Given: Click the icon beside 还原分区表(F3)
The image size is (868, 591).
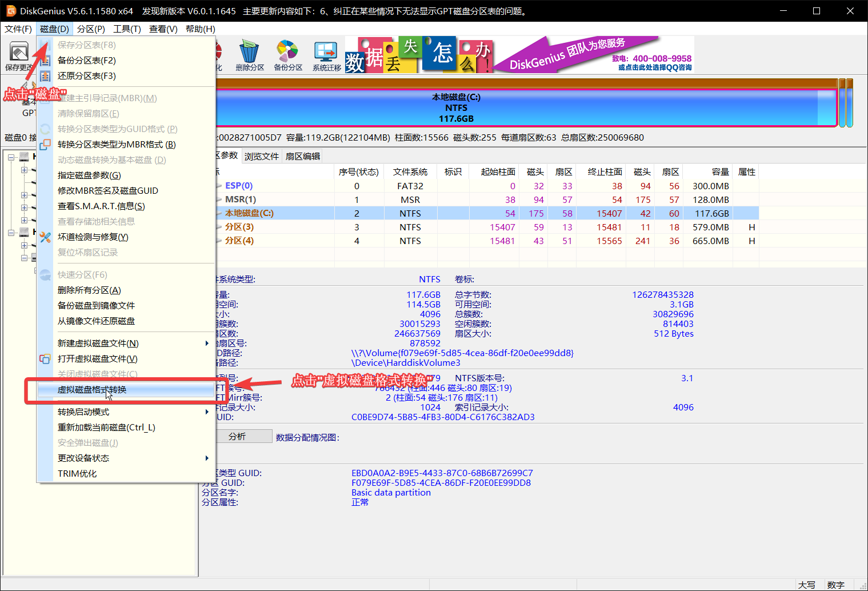Looking at the screenshot, I should tap(46, 76).
